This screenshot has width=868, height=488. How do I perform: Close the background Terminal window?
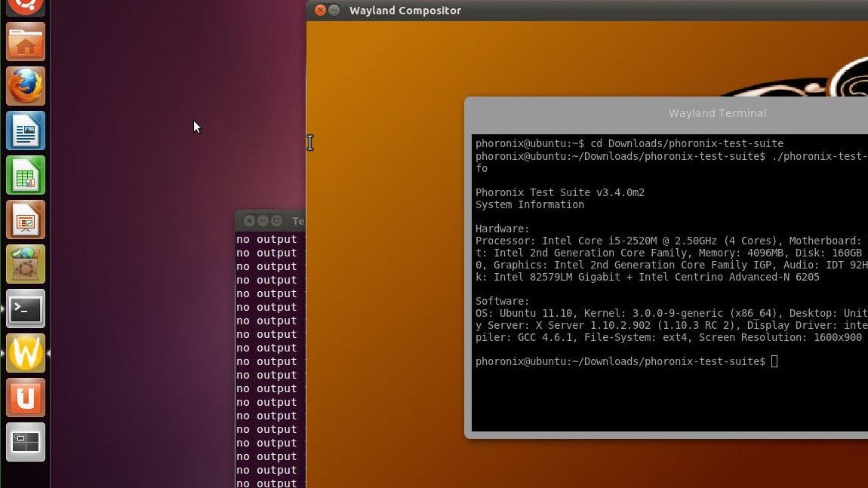[x=249, y=221]
